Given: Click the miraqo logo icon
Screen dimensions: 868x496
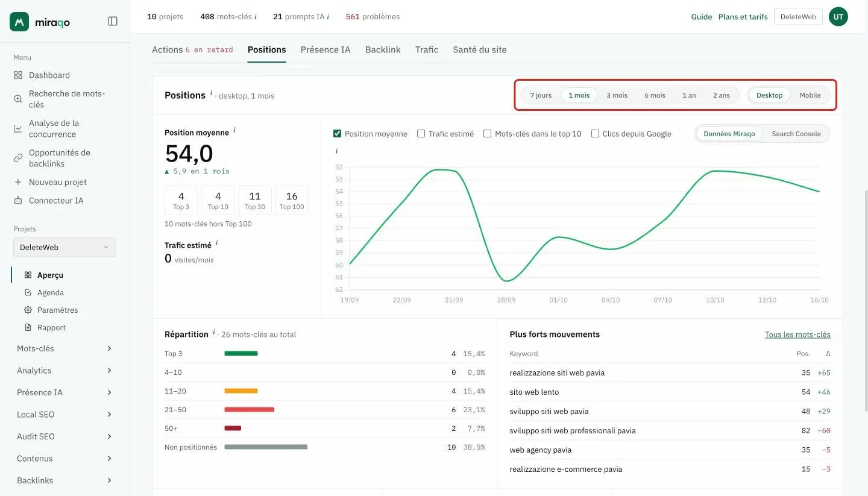Looking at the screenshot, I should [x=19, y=22].
